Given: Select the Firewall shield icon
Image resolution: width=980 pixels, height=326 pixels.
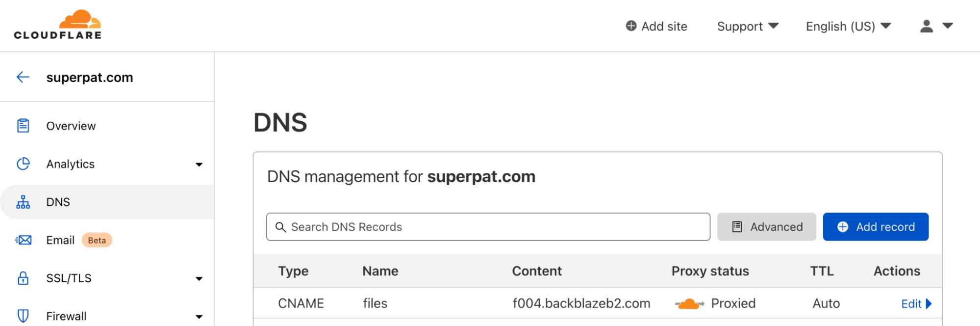Looking at the screenshot, I should [23, 316].
